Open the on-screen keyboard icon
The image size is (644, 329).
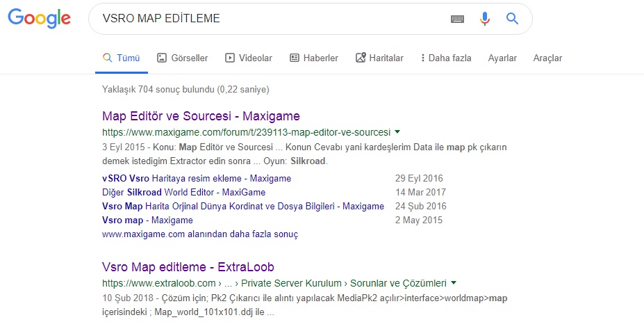click(457, 19)
